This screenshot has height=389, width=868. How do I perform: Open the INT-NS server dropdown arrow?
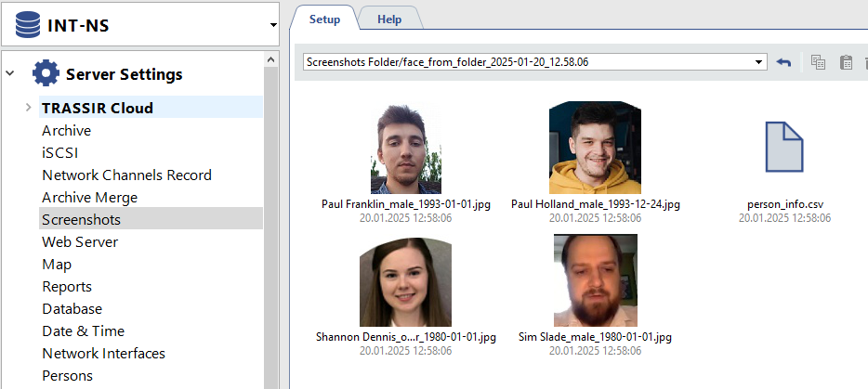273,25
